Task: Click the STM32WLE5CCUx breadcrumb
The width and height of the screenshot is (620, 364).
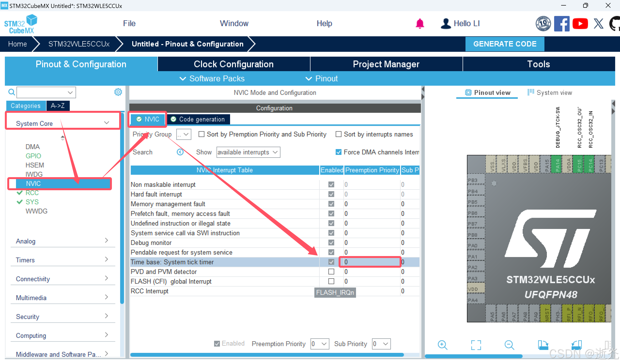Action: pyautogui.click(x=79, y=44)
